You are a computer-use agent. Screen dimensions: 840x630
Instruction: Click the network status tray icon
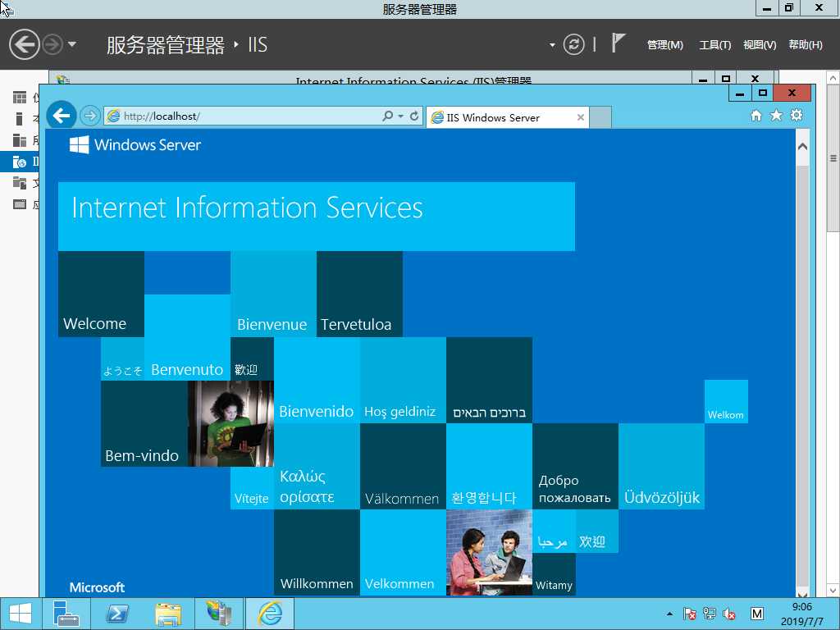(x=710, y=614)
